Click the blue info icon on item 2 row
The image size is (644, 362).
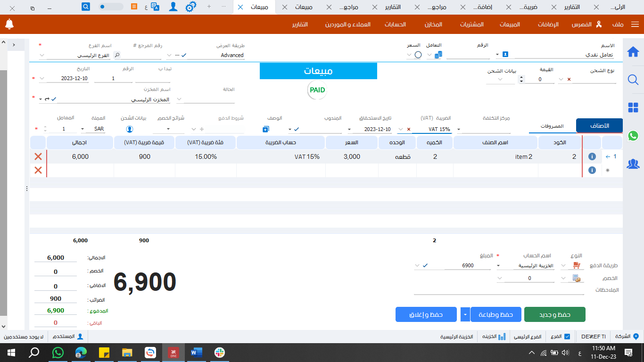(592, 157)
